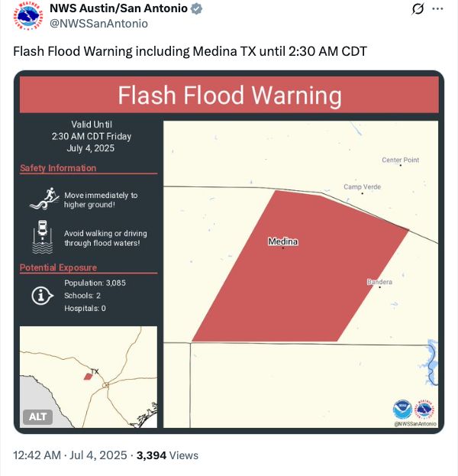
Task: Click the NOAA logo on map
Action: click(x=402, y=410)
